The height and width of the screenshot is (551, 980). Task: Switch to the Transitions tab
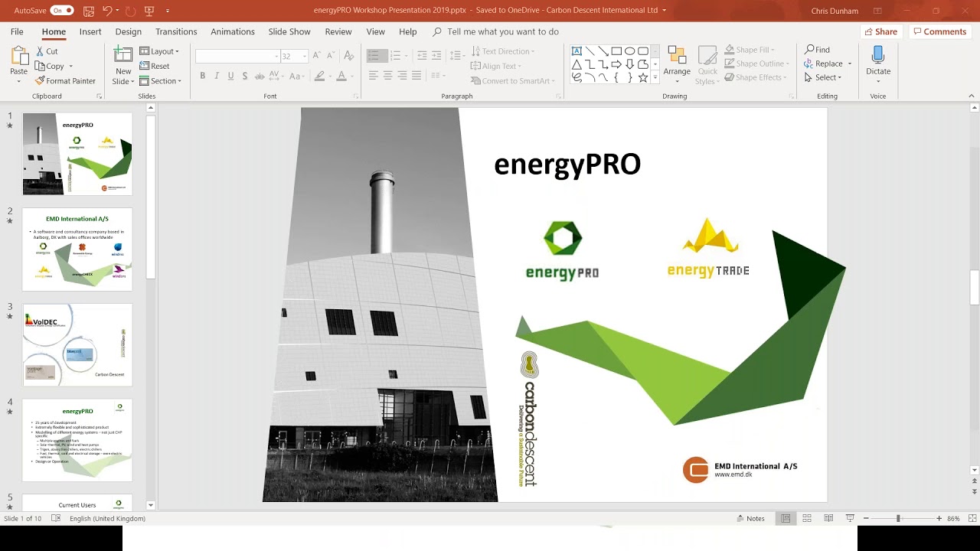point(176,31)
